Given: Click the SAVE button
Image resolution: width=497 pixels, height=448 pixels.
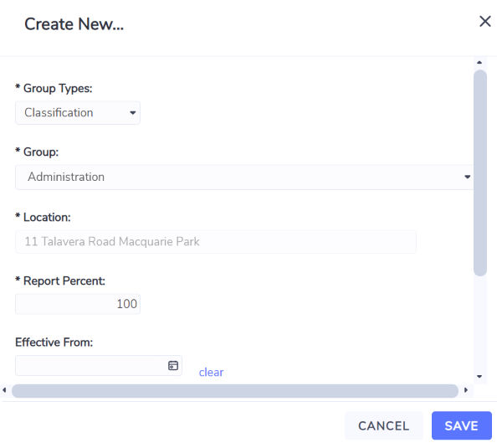Looking at the screenshot, I should tap(462, 425).
